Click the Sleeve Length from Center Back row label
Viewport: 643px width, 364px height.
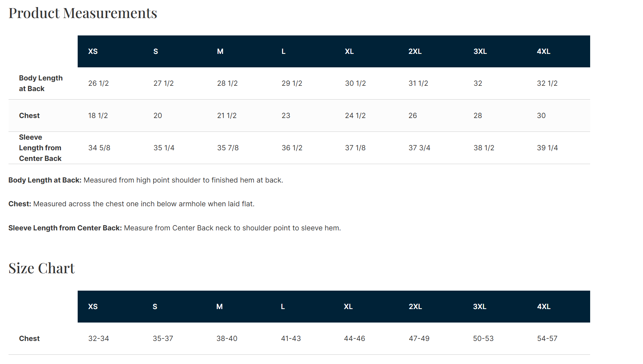tap(40, 148)
